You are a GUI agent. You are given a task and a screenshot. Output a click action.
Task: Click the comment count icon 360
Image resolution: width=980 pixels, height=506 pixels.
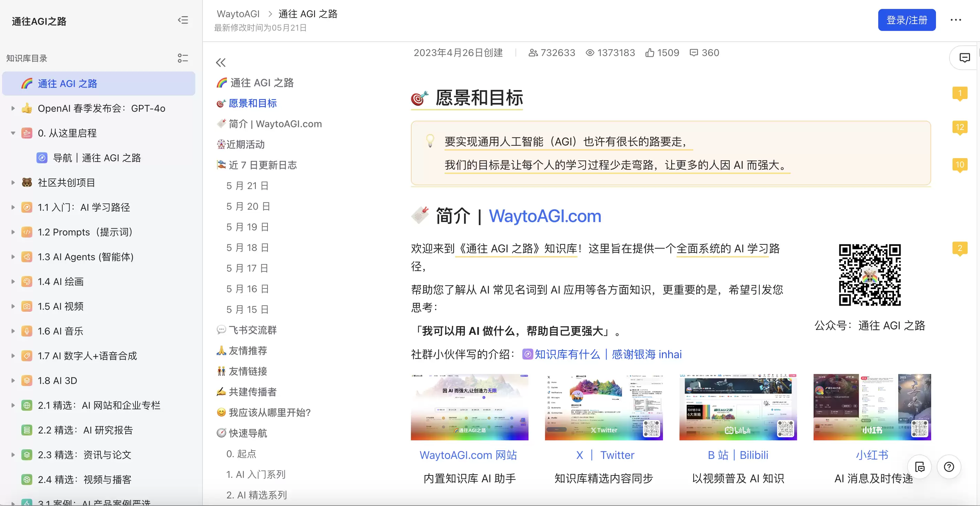coord(694,53)
